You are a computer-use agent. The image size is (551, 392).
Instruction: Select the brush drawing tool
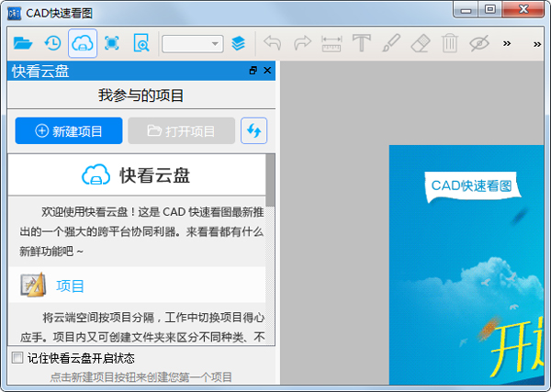(391, 43)
